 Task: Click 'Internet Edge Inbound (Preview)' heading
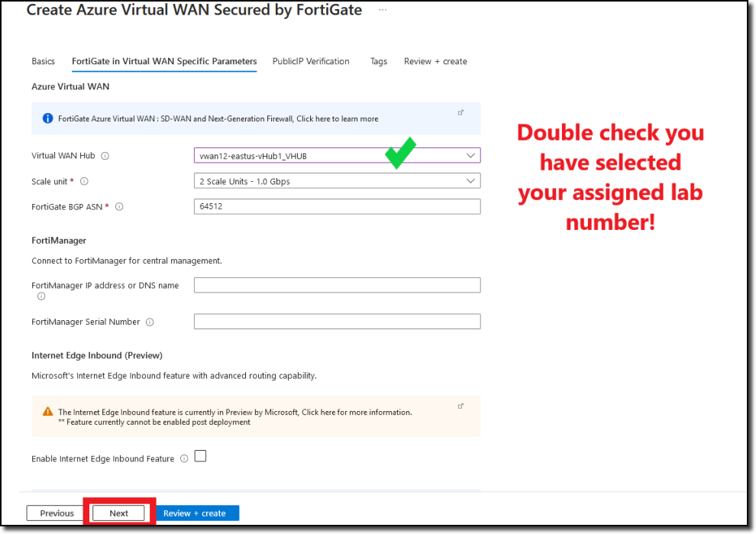(x=97, y=355)
